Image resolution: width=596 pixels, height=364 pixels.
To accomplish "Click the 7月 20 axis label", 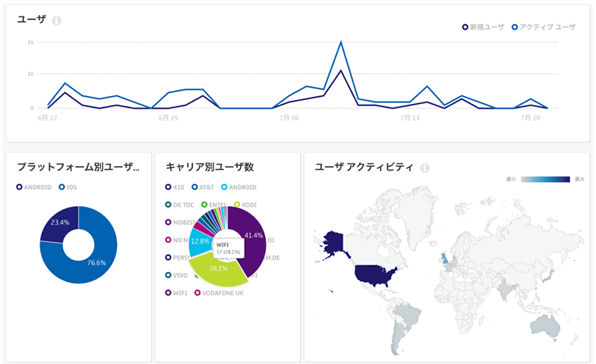I will pyautogui.click(x=530, y=118).
